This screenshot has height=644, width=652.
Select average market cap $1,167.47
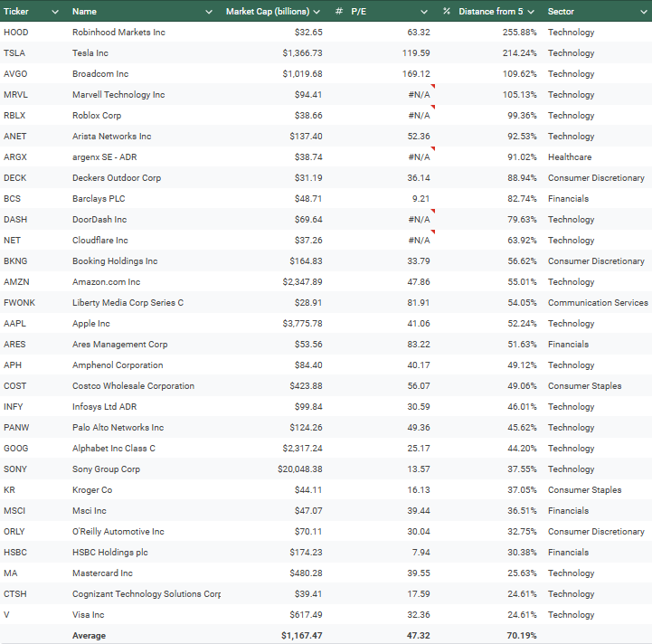pos(301,635)
